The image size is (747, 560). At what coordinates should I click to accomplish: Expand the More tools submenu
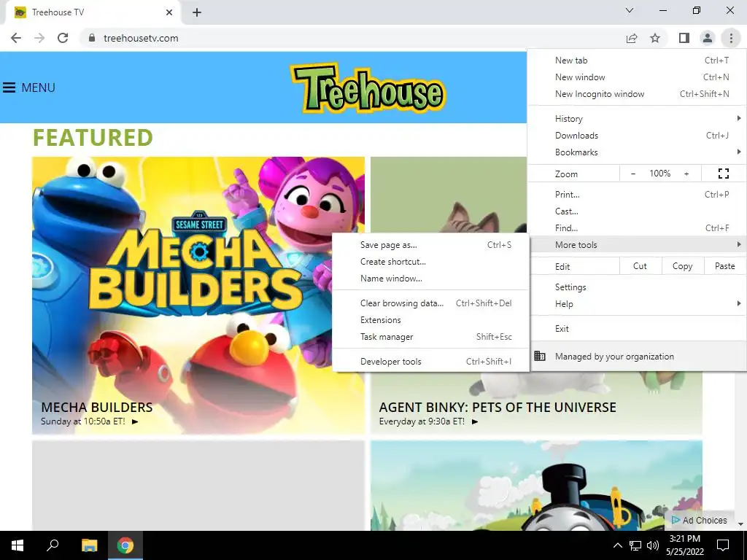[637, 245]
